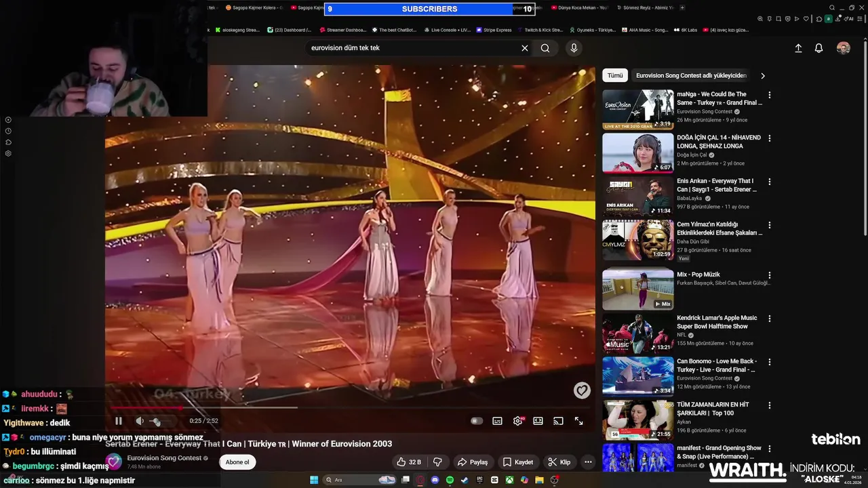Open options for Kendrick Lamar halftime show
The height and width of the screenshot is (488, 868).
point(769,319)
